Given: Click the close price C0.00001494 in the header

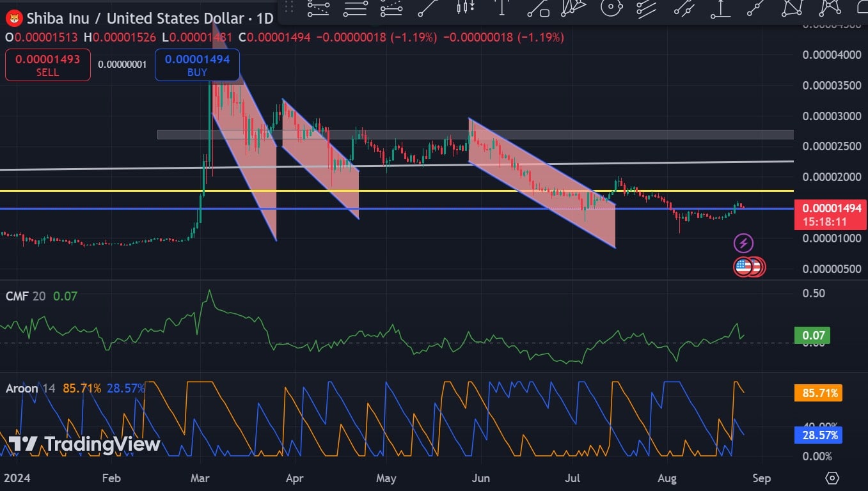Looking at the screenshot, I should 273,37.
